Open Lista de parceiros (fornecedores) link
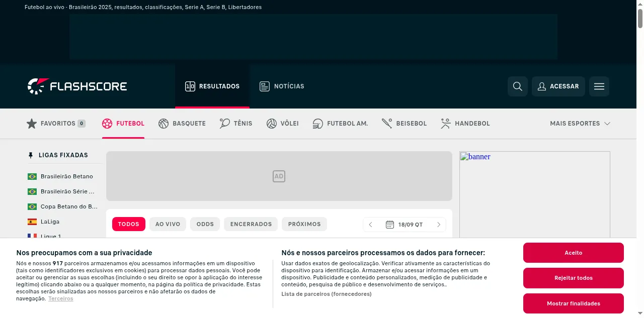644x318 pixels. [x=327, y=294]
